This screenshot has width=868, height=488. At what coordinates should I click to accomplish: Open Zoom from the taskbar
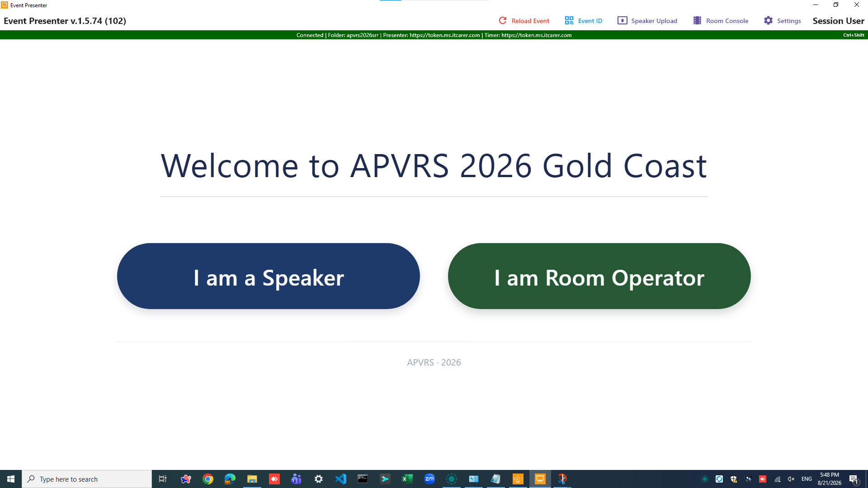pos(429,479)
